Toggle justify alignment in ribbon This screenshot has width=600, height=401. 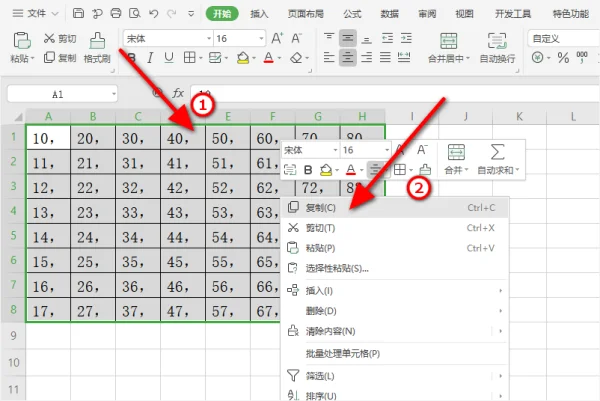coord(385,58)
